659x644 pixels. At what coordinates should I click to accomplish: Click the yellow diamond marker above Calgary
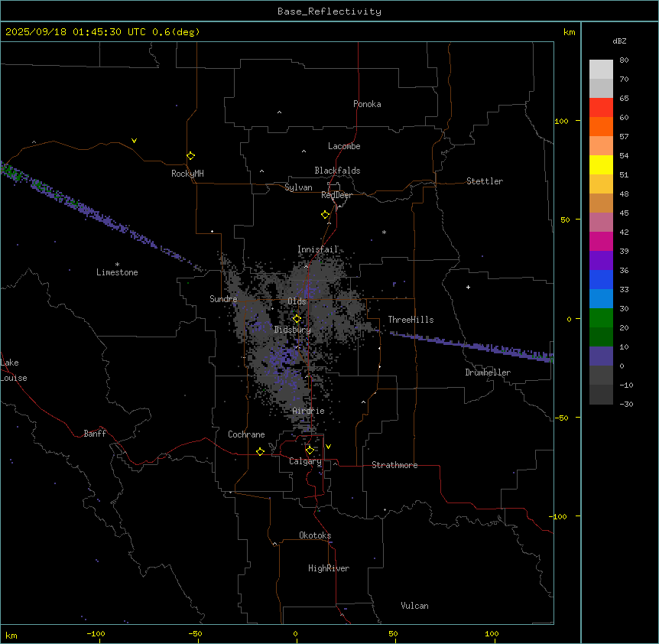coord(310,450)
